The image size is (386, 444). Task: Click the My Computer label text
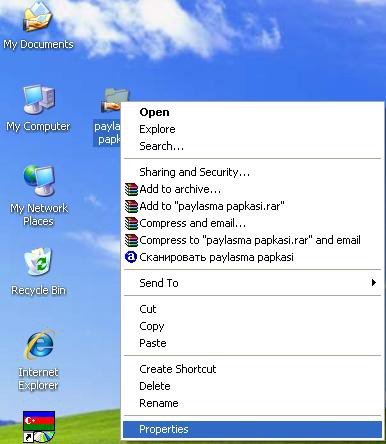pyautogui.click(x=38, y=126)
